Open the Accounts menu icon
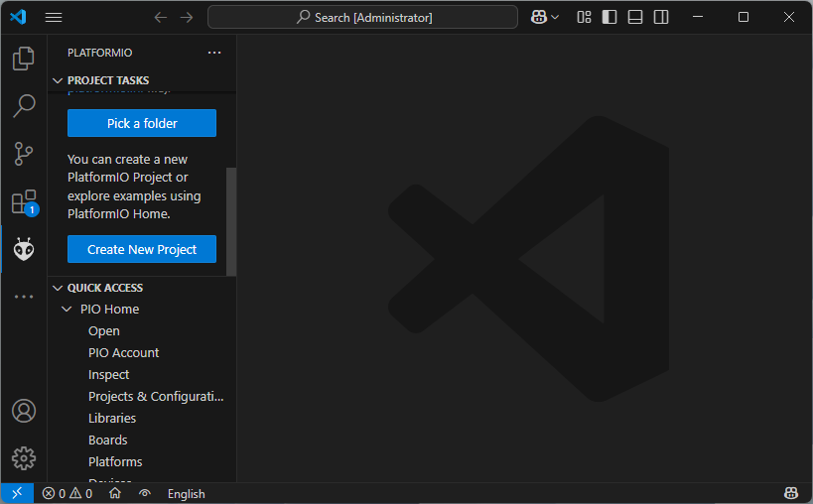The width and height of the screenshot is (813, 504). 24,412
